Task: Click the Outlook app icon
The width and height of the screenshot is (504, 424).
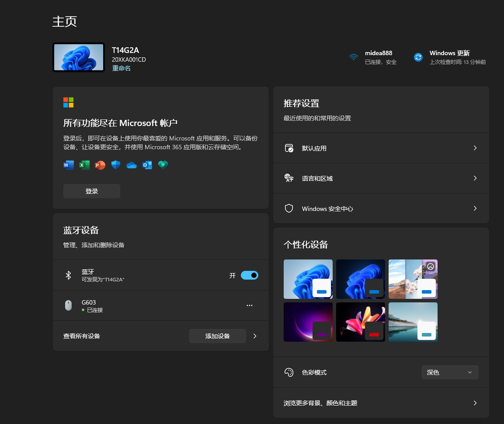Action: 147,165
